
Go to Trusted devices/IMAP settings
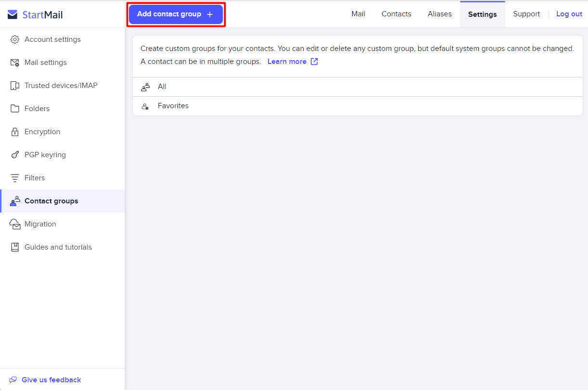(x=63, y=86)
